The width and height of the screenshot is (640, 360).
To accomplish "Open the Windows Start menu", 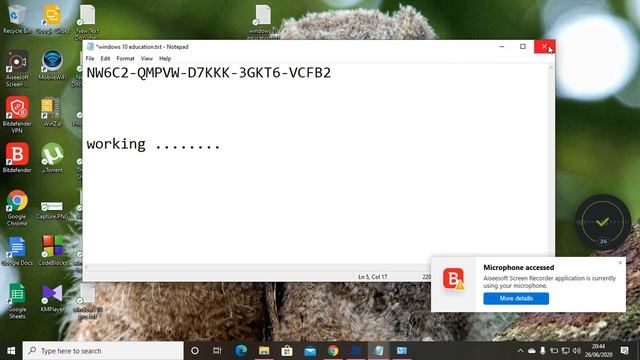I will 11,351.
